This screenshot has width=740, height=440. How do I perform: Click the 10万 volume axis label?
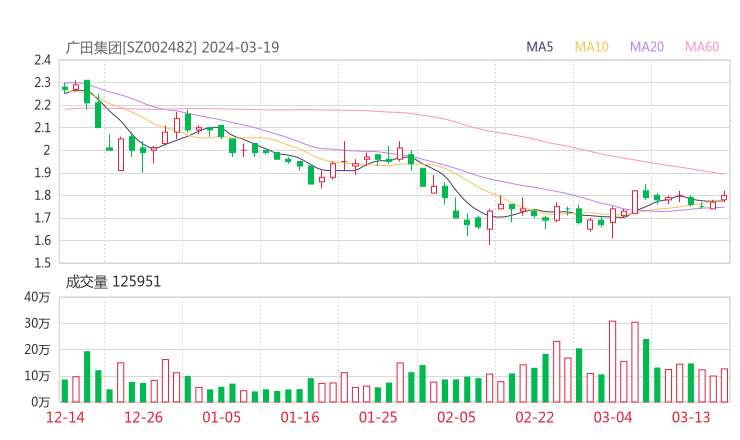coord(37,376)
